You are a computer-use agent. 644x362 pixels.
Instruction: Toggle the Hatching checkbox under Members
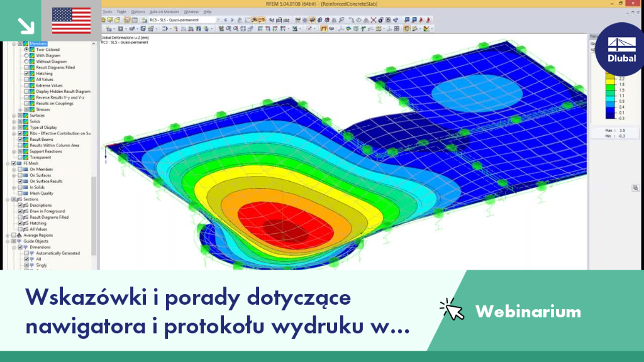coord(26,74)
